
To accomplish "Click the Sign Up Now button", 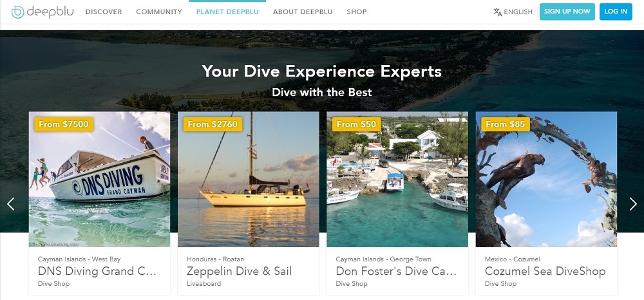I will coord(567,12).
